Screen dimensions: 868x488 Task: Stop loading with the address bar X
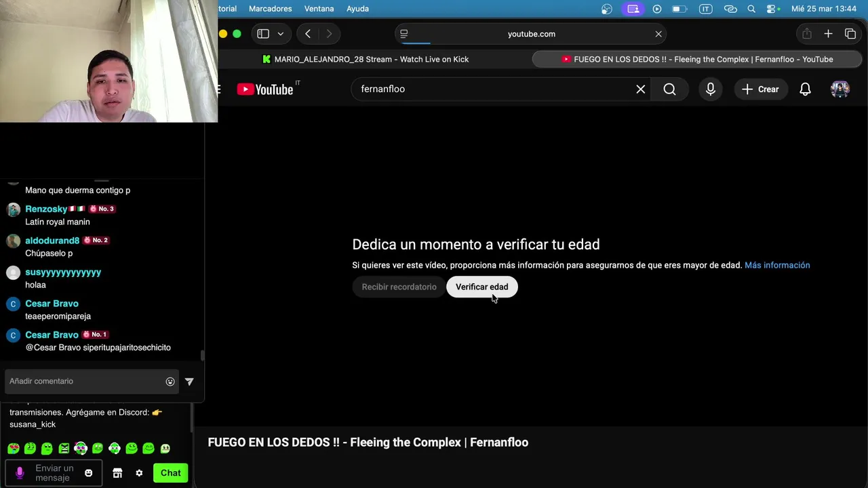pos(658,34)
